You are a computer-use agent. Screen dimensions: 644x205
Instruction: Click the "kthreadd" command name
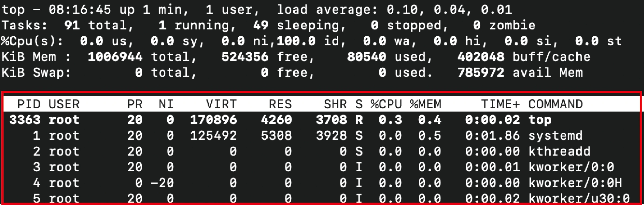pyautogui.click(x=559, y=151)
